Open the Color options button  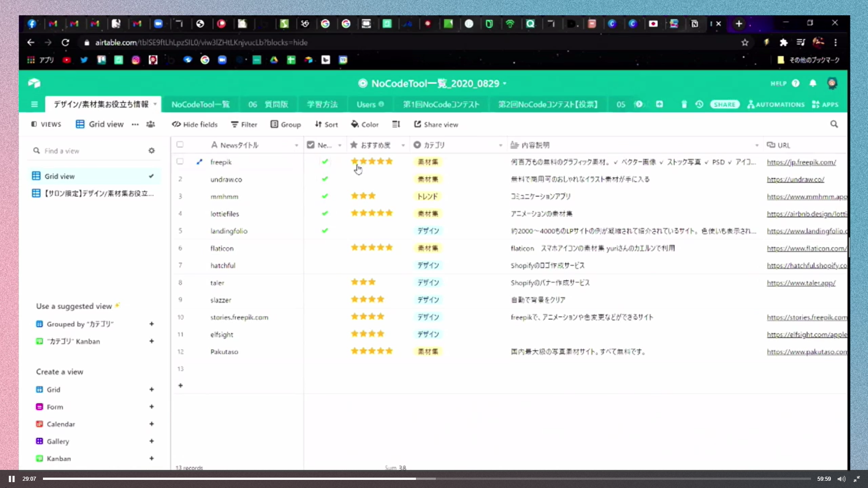[364, 124]
